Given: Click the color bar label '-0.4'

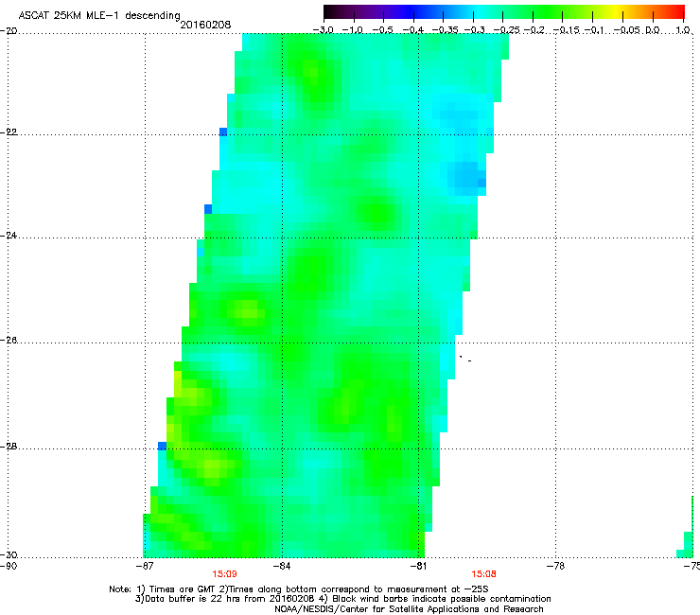Looking at the screenshot, I should [413, 30].
